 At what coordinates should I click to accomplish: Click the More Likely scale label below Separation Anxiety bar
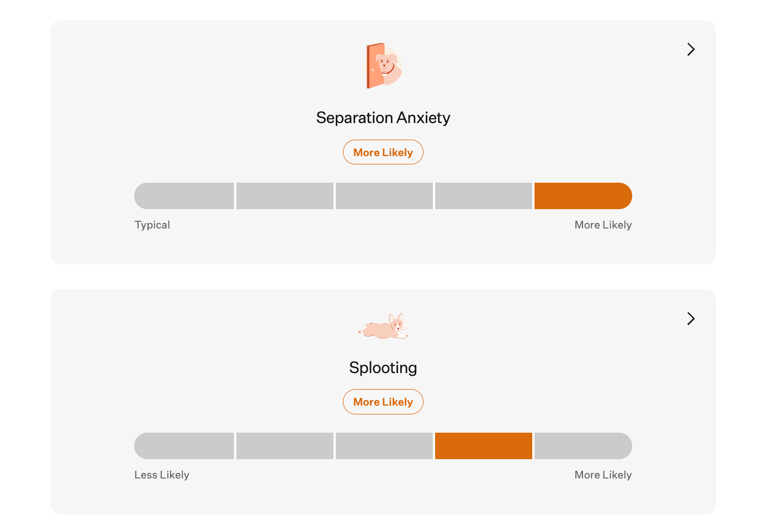click(603, 225)
